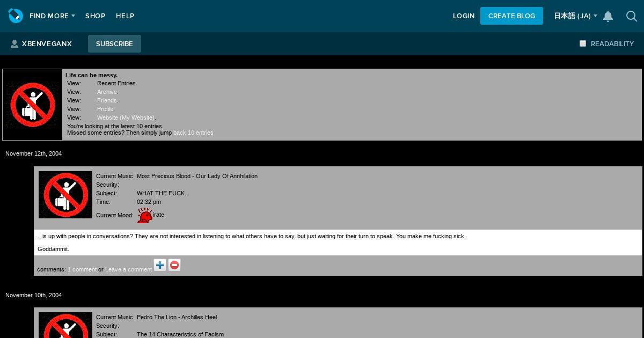Click the time 02:32 pm
This screenshot has width=644, height=338.
pos(149,202)
